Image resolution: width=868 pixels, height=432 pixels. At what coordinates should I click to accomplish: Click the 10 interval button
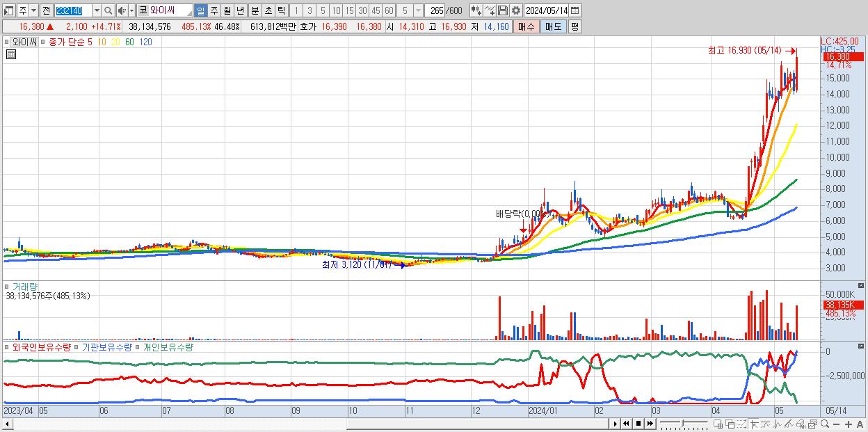pyautogui.click(x=336, y=10)
